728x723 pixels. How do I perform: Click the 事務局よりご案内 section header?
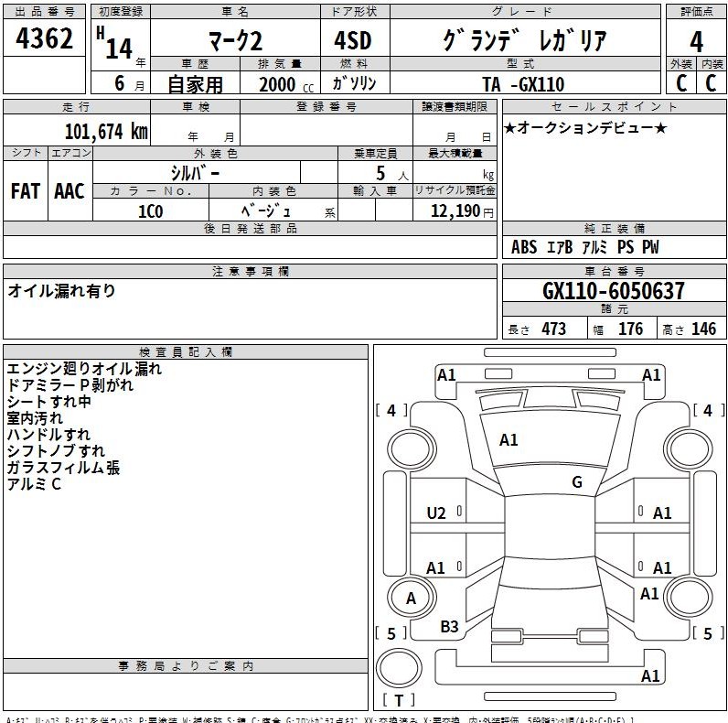pos(186,665)
